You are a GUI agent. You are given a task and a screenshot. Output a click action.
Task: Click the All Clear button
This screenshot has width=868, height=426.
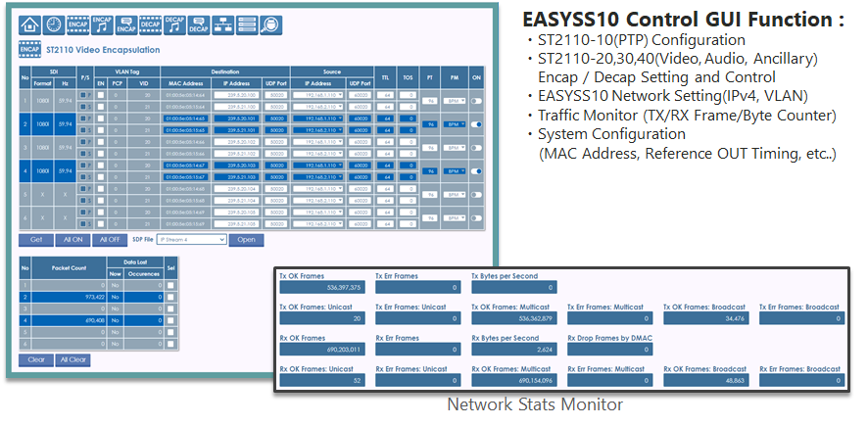72,359
